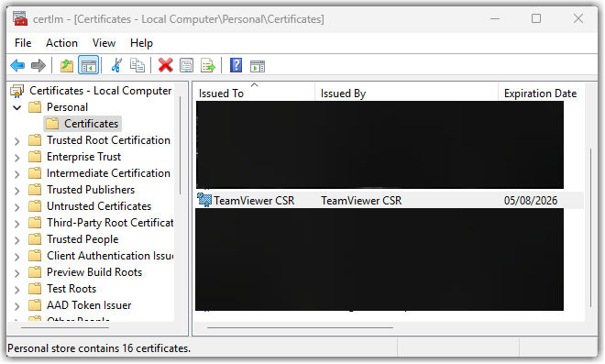This screenshot has width=605, height=364.
Task: Expand Trusted Publishers node
Action: pyautogui.click(x=17, y=191)
